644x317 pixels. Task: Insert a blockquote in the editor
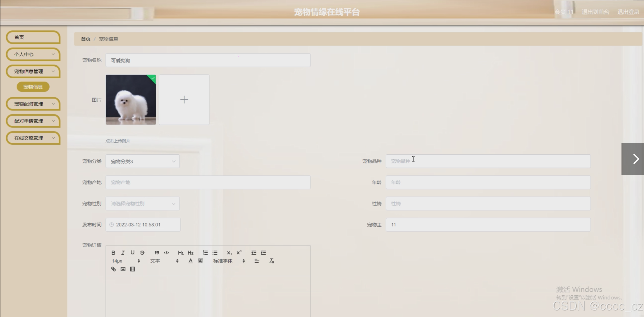[x=157, y=253]
